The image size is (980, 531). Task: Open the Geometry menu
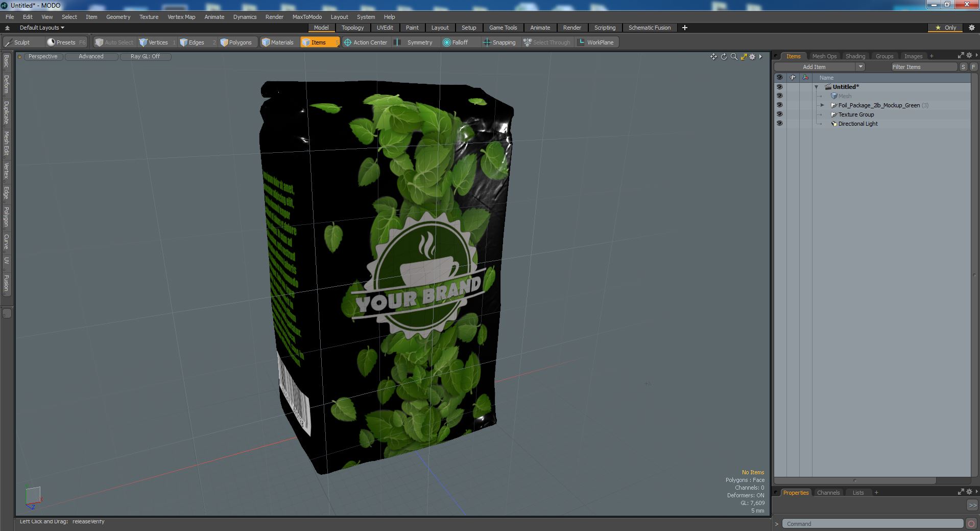(118, 17)
